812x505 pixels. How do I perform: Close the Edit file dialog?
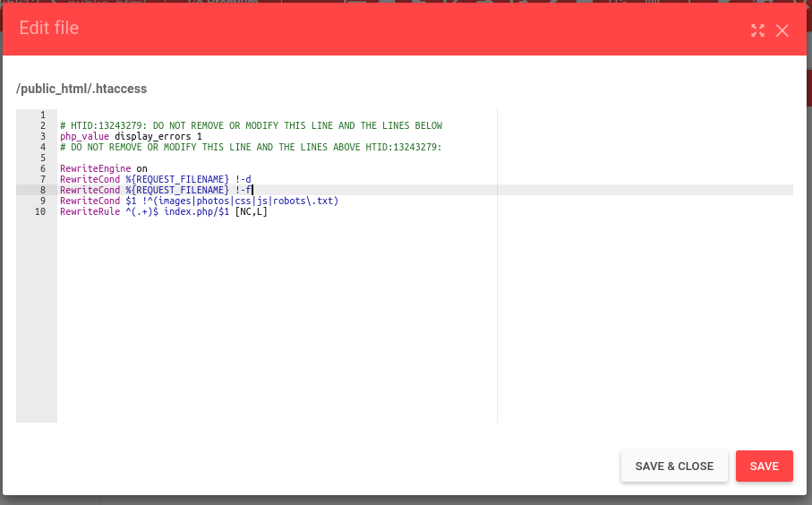click(x=782, y=30)
